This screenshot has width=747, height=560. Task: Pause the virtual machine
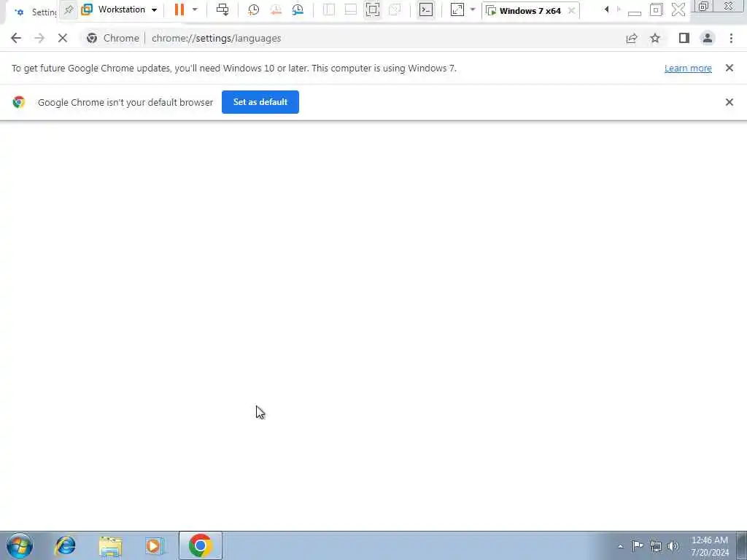pyautogui.click(x=179, y=9)
